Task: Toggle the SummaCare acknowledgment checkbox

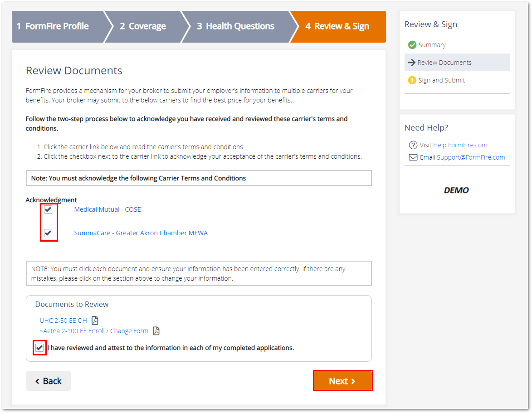Action: click(48, 233)
